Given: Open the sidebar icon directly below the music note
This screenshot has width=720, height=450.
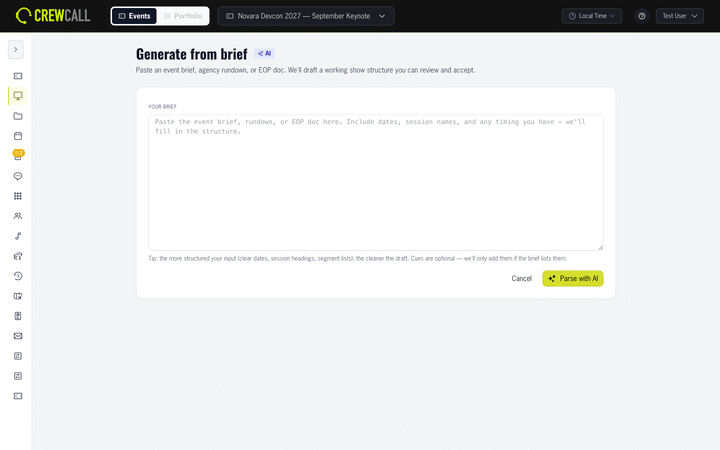Looking at the screenshot, I should tap(18, 256).
